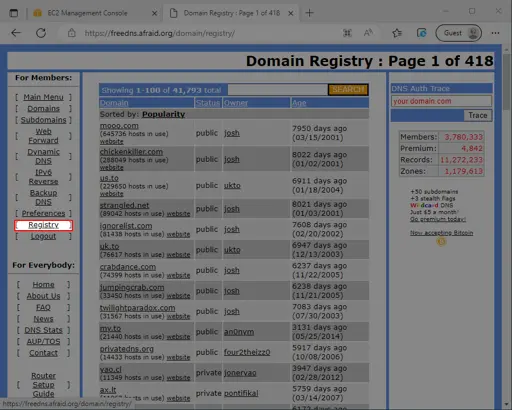
Task: Open browser settings ellipsis menu
Action: (x=495, y=33)
